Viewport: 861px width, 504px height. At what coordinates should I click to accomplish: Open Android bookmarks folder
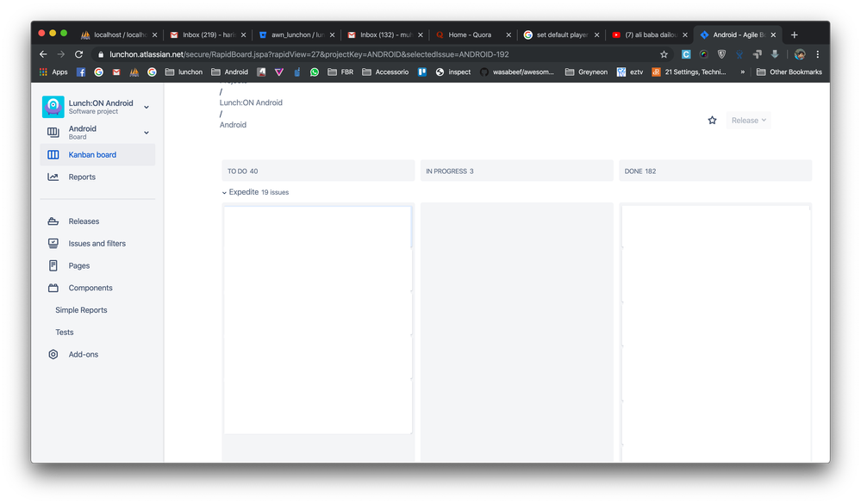230,72
